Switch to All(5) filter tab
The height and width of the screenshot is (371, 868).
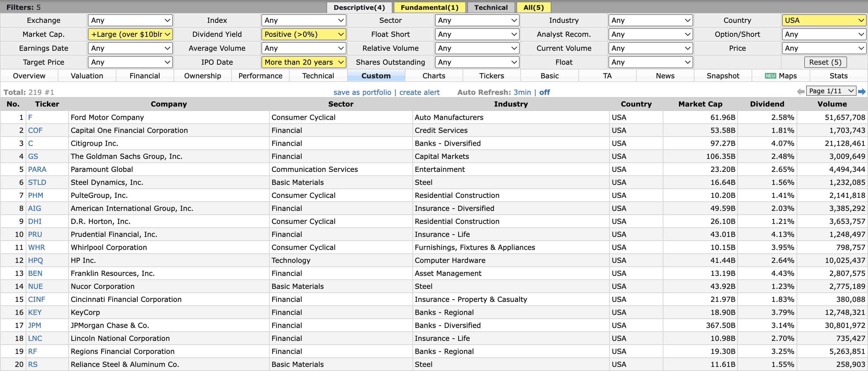(x=533, y=7)
